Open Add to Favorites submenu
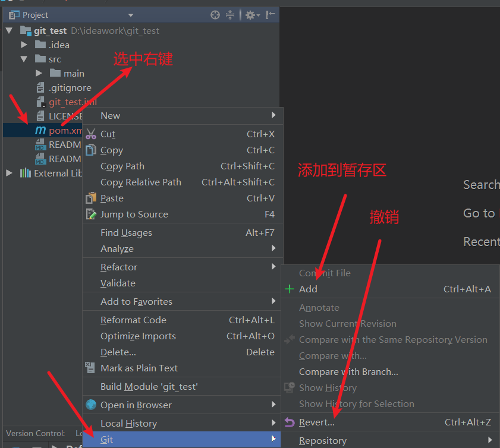The height and width of the screenshot is (448, 500). coord(183,301)
